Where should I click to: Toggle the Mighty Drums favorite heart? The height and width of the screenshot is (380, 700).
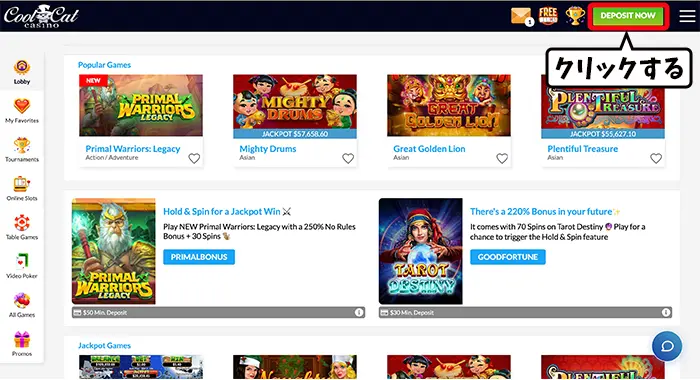[348, 158]
